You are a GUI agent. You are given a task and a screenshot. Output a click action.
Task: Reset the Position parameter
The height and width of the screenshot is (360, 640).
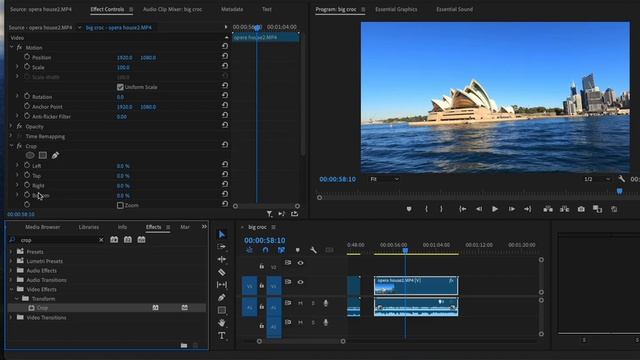(224, 56)
